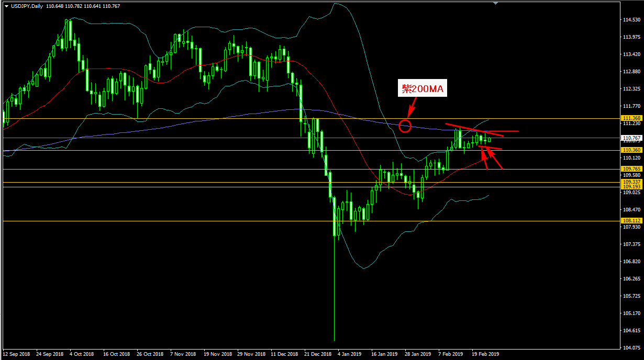644x360 pixels.
Task: Click the 106.265 price axis value
Action: pos(631,279)
